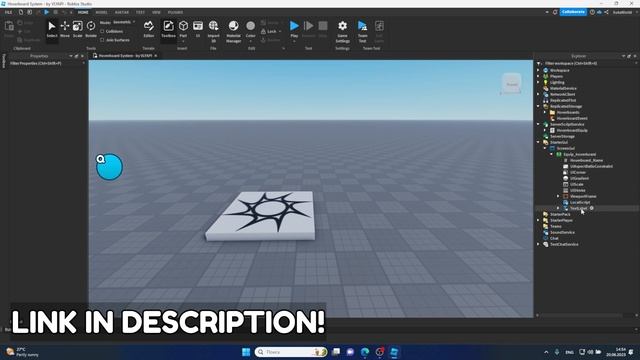The height and width of the screenshot is (360, 640).
Task: Open the weather widget on taskbar
Action: tap(22, 352)
